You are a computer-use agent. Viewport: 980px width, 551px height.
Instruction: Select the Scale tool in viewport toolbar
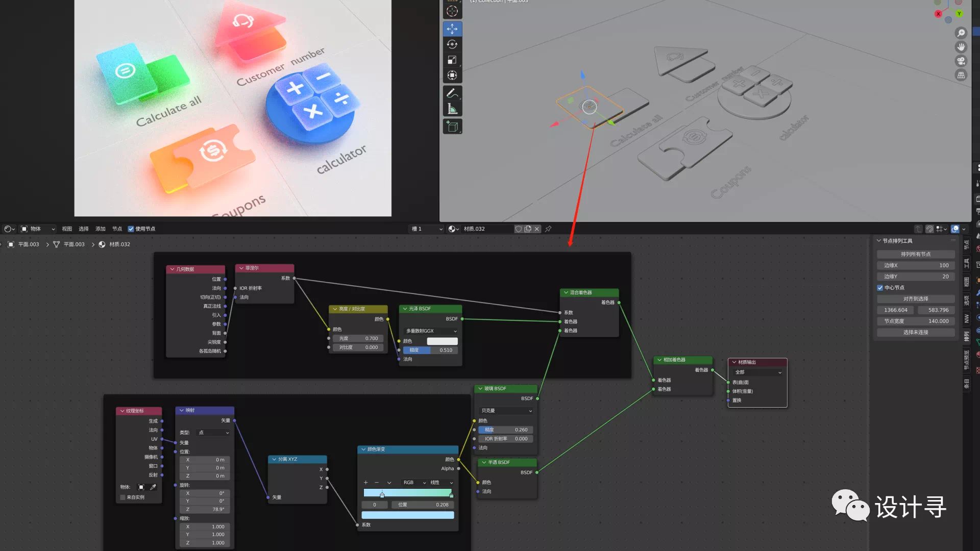(452, 60)
